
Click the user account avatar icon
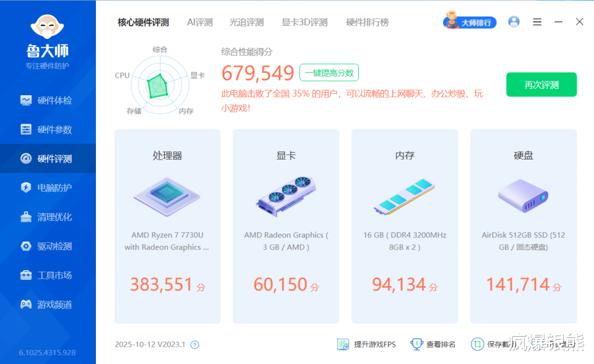click(x=514, y=22)
